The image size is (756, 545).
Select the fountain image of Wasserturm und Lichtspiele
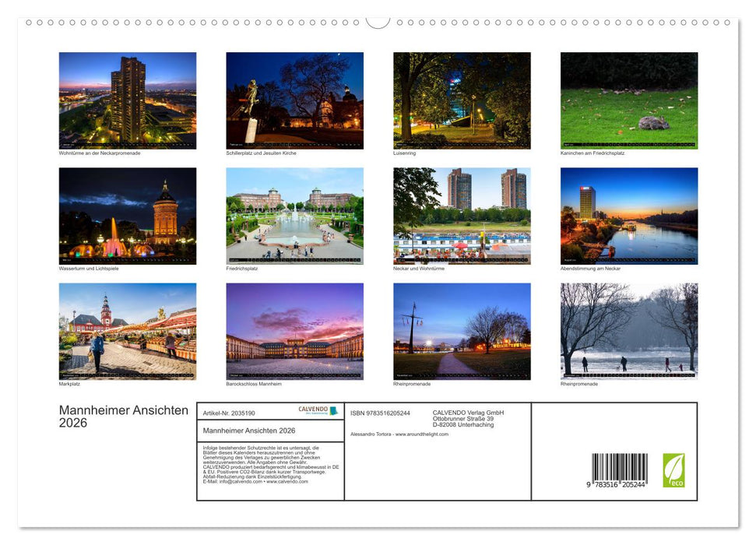pos(127,216)
